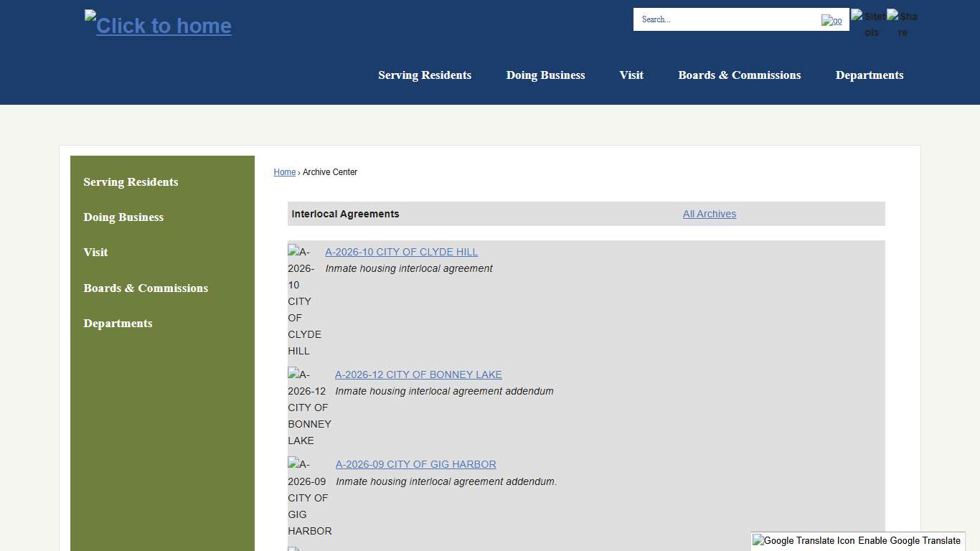Screen dimensions: 980x551
Task: Open the Share icon
Action: click(902, 24)
